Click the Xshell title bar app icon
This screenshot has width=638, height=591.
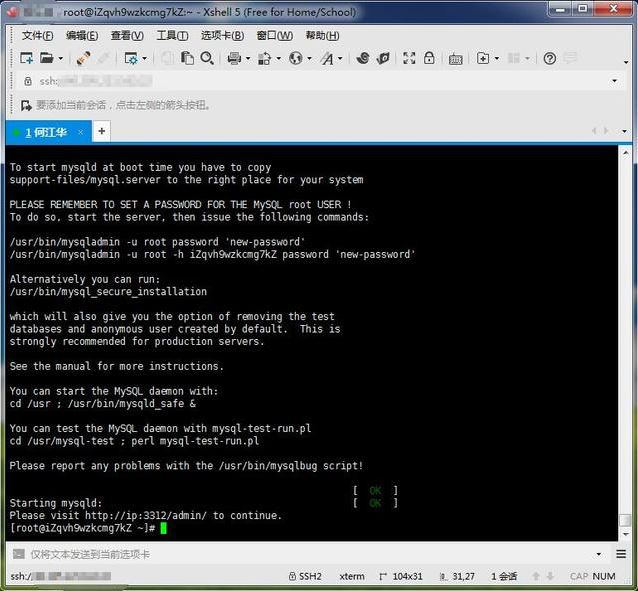coord(13,11)
